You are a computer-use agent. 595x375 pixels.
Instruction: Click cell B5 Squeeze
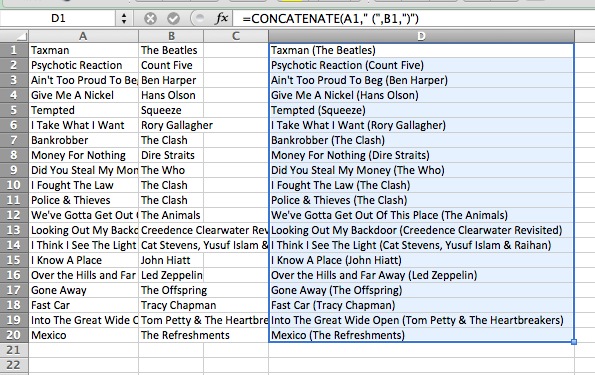(171, 110)
